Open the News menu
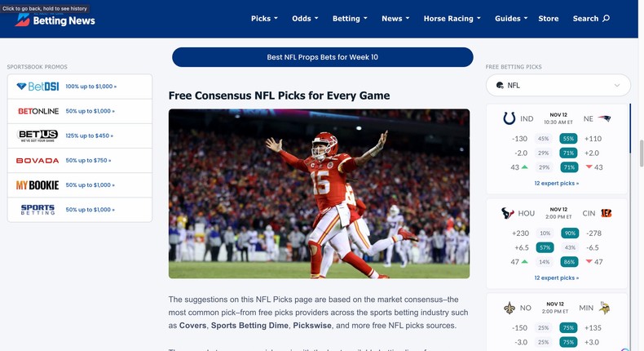Image resolution: width=644 pixels, height=351 pixels. pos(395,19)
